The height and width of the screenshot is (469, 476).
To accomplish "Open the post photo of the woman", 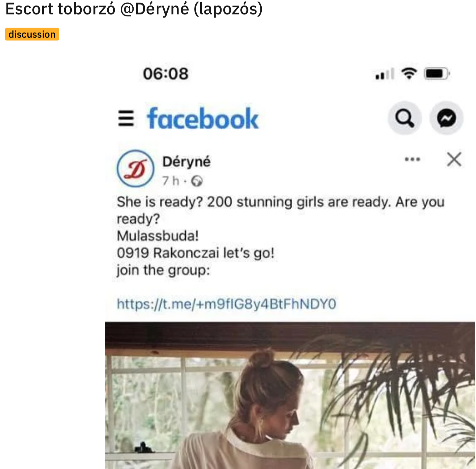I will tap(290, 395).
